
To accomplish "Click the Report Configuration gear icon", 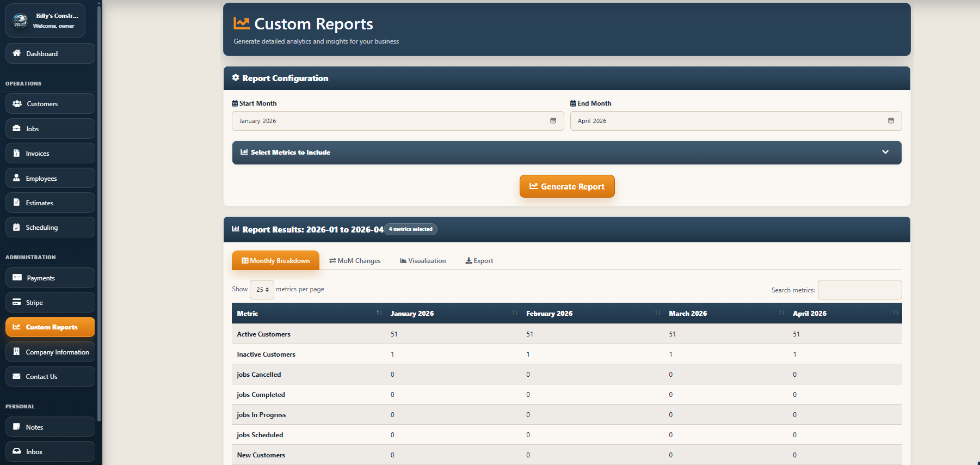I will point(236,78).
